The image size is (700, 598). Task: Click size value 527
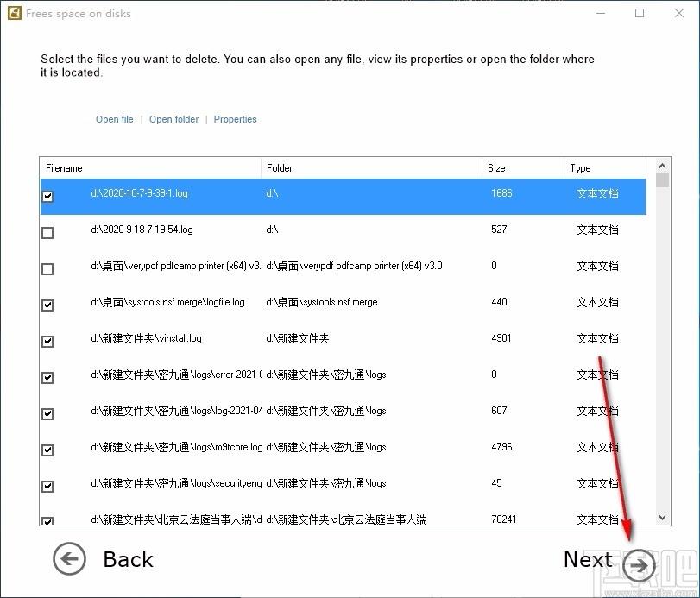499,230
